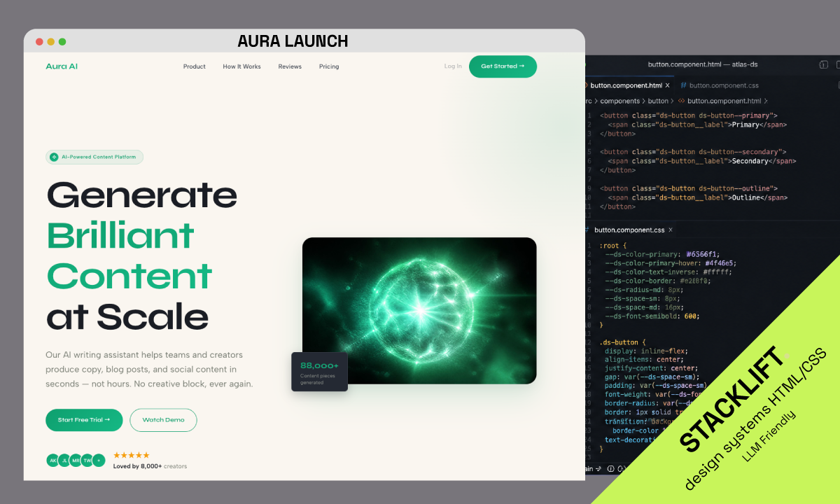Click the CSS hash icon on button.component.css tab

pyautogui.click(x=683, y=85)
